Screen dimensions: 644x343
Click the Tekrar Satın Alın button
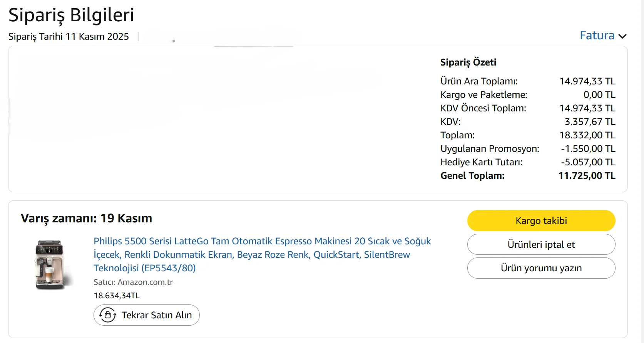pyautogui.click(x=146, y=315)
